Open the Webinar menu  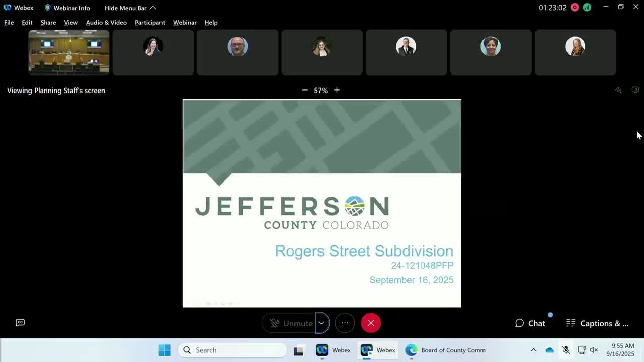[185, 22]
